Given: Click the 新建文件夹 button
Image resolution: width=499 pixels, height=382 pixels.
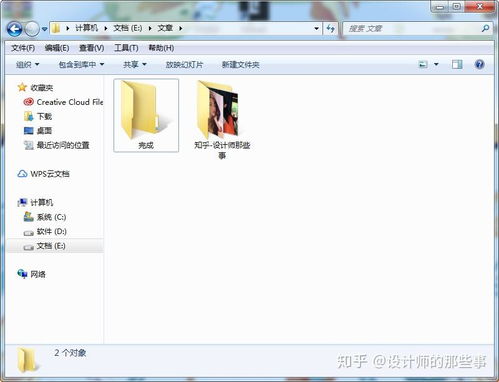Looking at the screenshot, I should coord(241,64).
